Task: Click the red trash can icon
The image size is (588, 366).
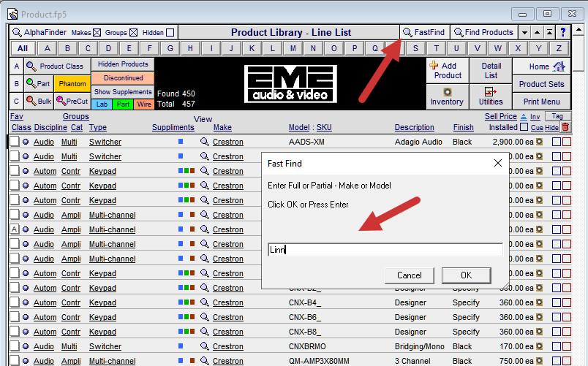Action: click(565, 127)
